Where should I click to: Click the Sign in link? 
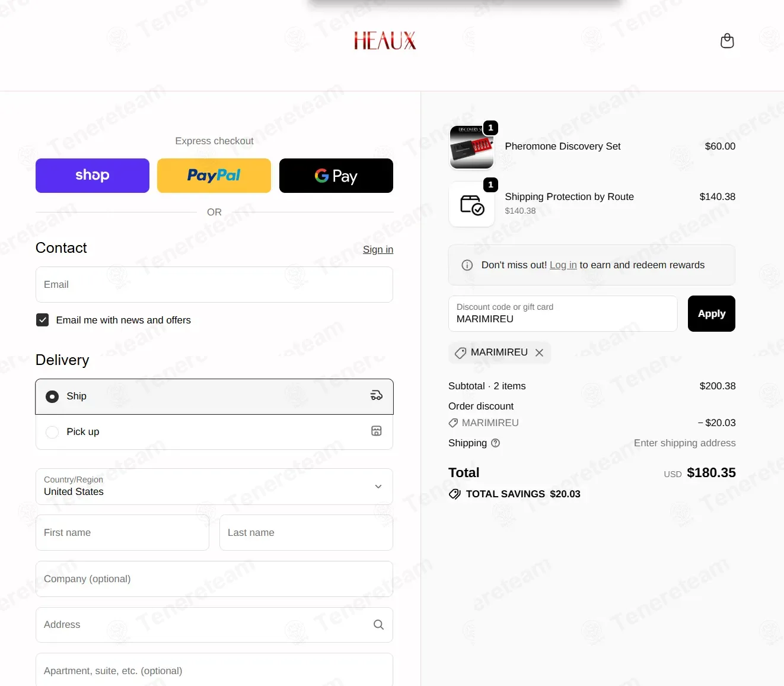point(378,250)
